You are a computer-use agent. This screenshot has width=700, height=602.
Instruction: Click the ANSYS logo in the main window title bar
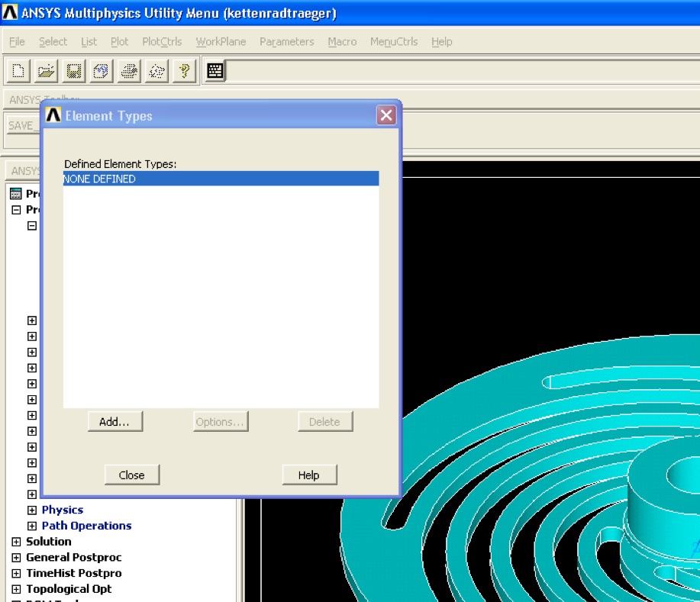click(10, 12)
